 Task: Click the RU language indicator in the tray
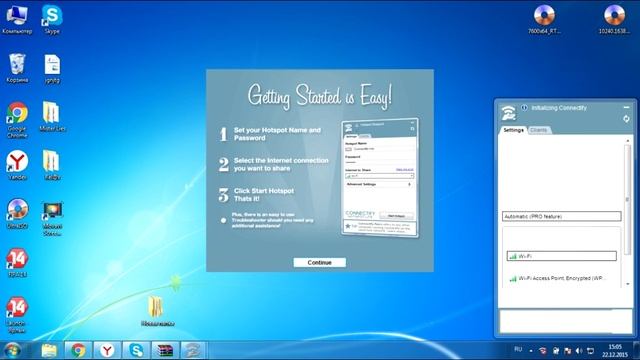click(x=518, y=349)
